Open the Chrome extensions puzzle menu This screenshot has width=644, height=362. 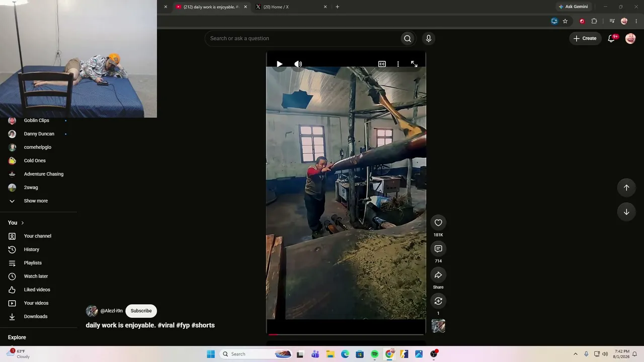[594, 21]
